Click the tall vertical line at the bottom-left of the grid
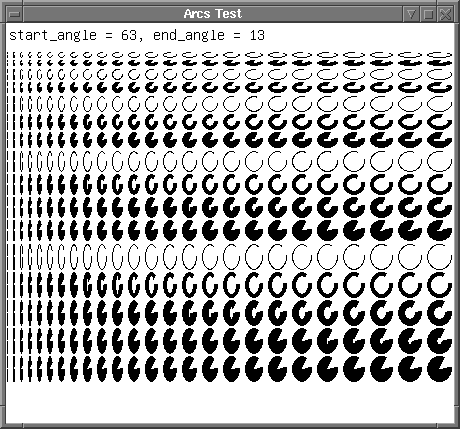Image resolution: width=460 pixels, height=429 pixels. point(8,369)
